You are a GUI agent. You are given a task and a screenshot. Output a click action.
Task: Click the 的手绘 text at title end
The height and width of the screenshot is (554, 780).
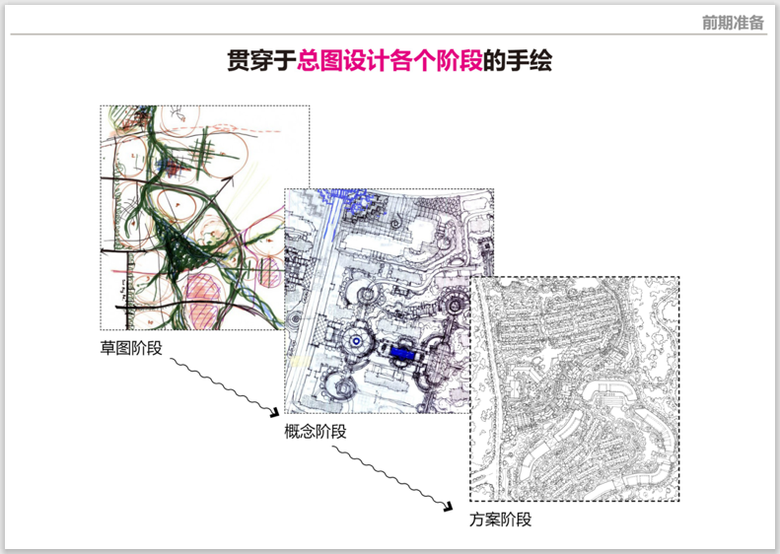pyautogui.click(x=517, y=62)
